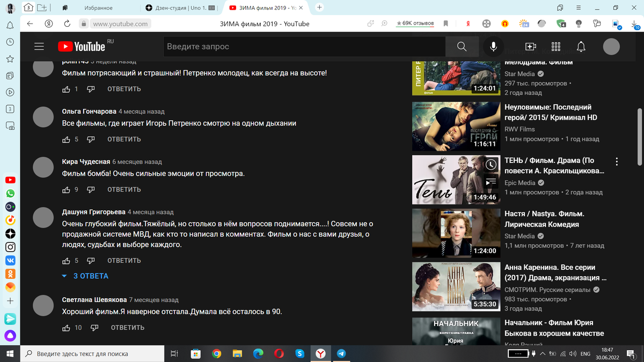The image size is (644, 362).
Task: Like Ольга Гончарова's comment
Action: (x=67, y=139)
